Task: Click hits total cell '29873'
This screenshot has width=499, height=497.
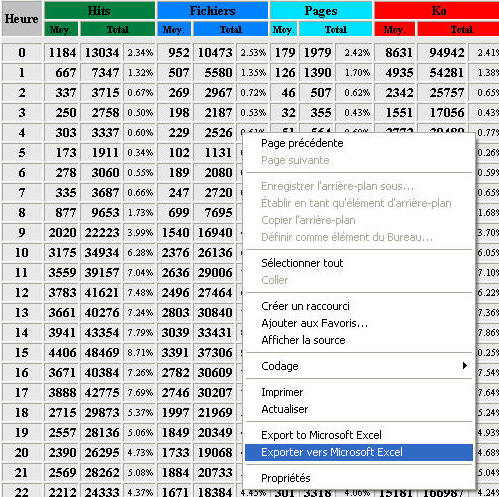Action: (x=101, y=413)
